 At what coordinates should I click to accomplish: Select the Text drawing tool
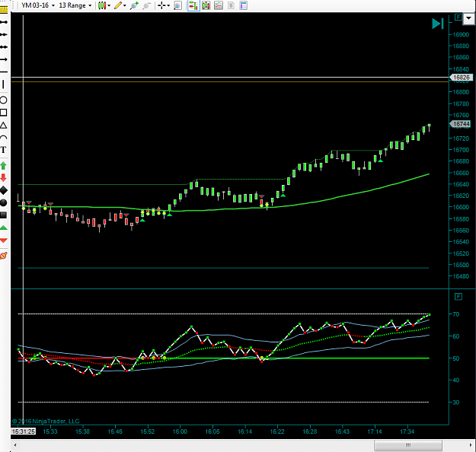click(4, 150)
